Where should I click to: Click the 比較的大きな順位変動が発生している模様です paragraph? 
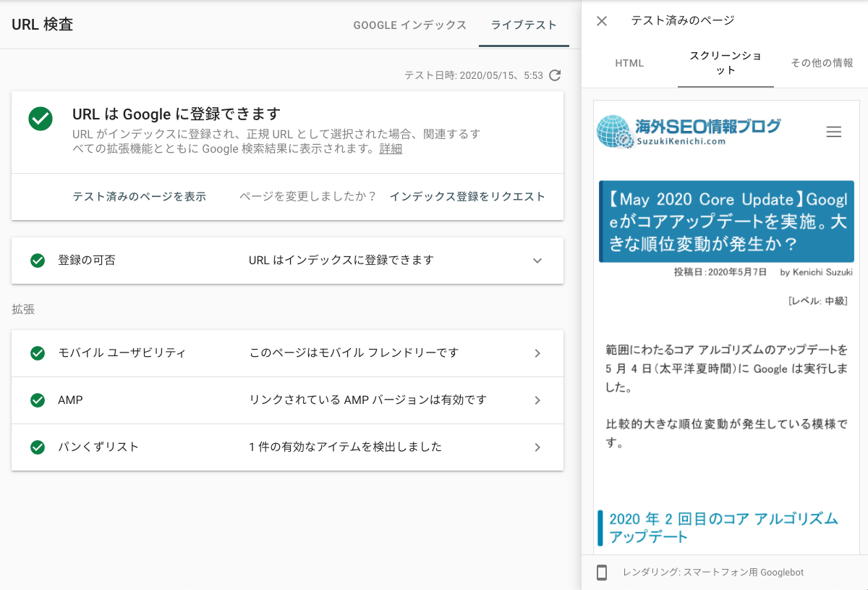tap(726, 434)
